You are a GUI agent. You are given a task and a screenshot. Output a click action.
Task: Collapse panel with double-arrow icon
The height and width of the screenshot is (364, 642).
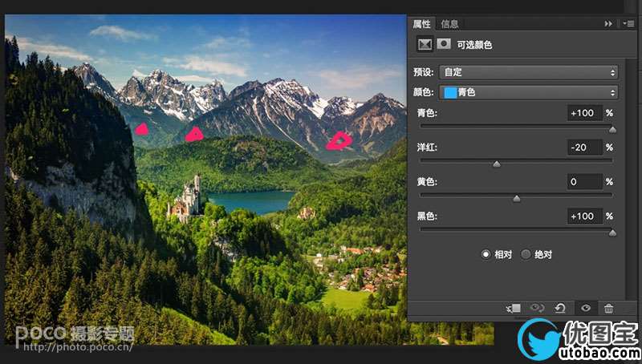click(x=608, y=24)
